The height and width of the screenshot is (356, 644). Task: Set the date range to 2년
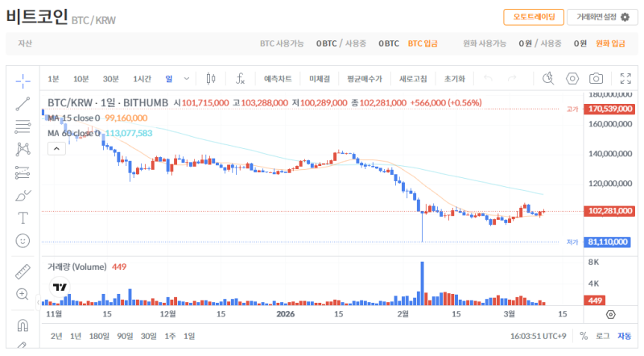click(56, 337)
